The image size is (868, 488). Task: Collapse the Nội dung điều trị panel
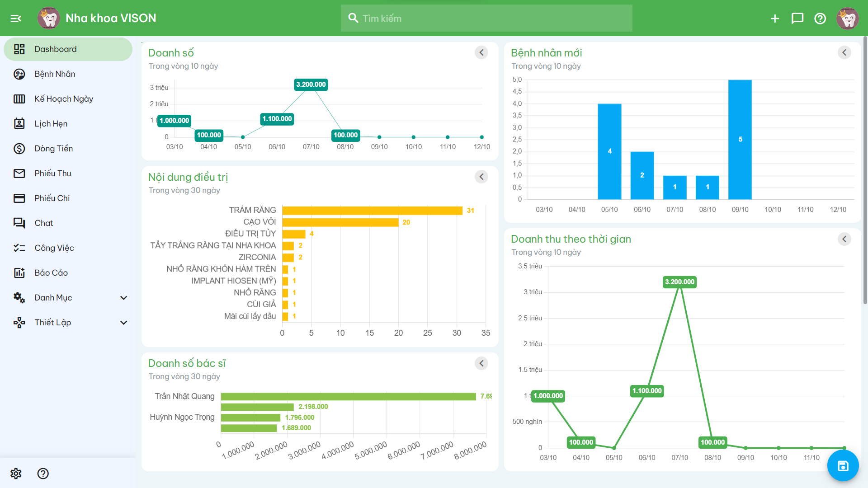(481, 177)
